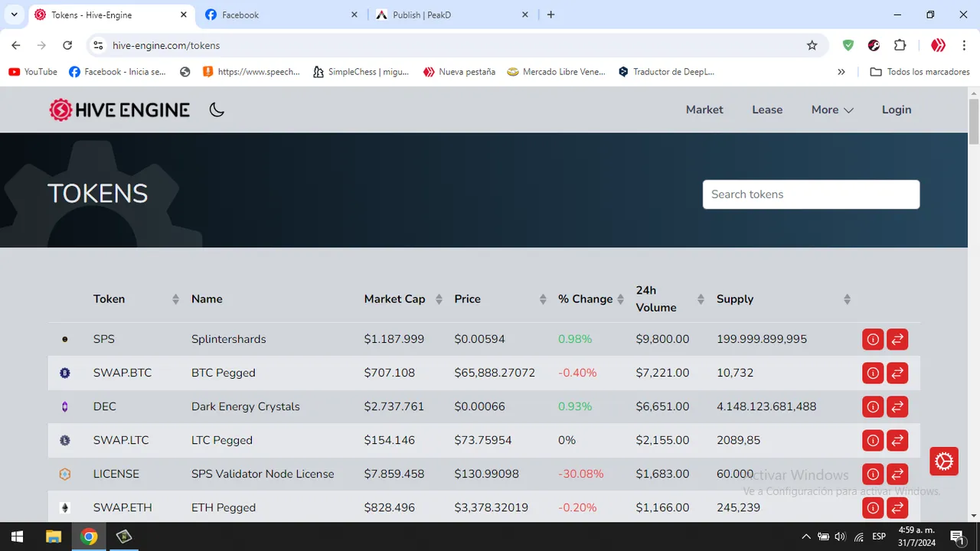Click the SPS Validator Node License name
980x551 pixels.
263,474
